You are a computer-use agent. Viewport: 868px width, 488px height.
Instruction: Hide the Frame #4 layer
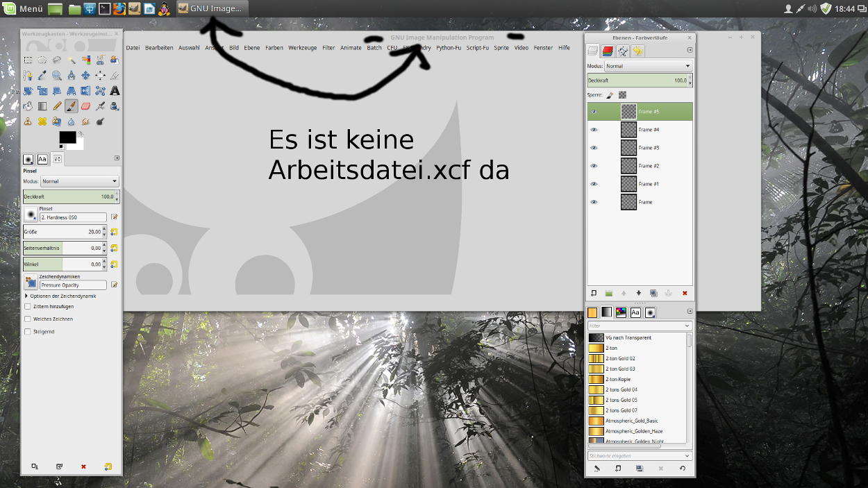[594, 130]
